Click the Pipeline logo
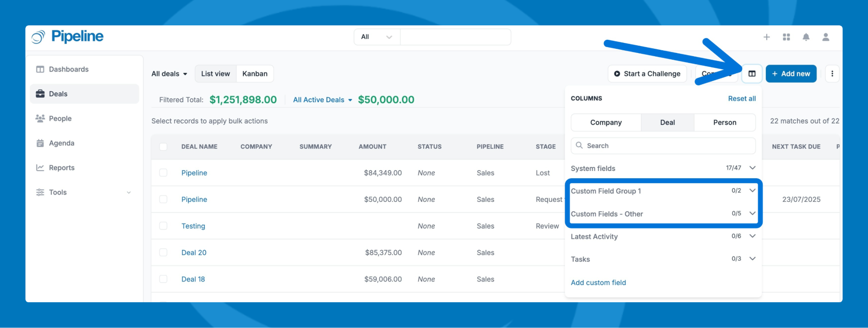 67,37
